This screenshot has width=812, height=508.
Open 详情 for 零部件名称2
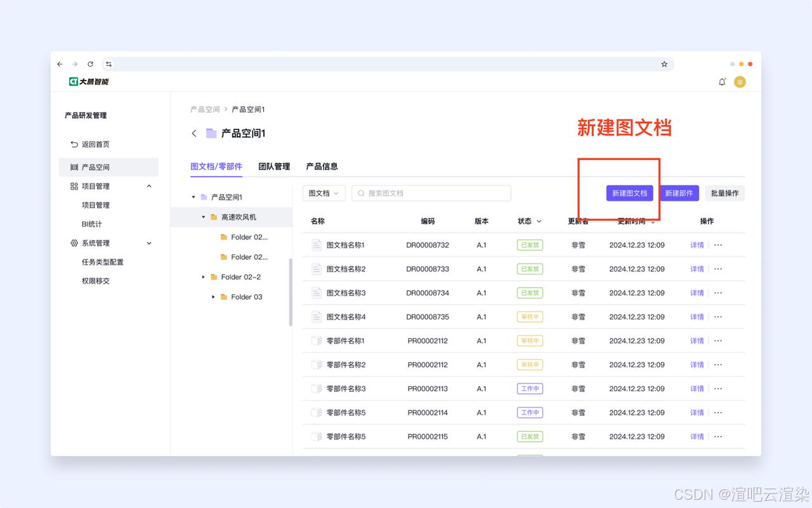(697, 365)
